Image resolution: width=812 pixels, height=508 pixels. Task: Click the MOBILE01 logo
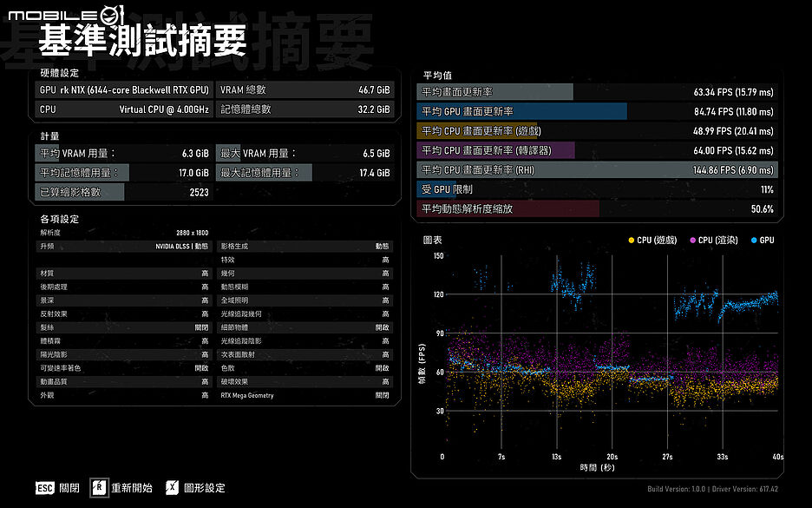[x=66, y=15]
